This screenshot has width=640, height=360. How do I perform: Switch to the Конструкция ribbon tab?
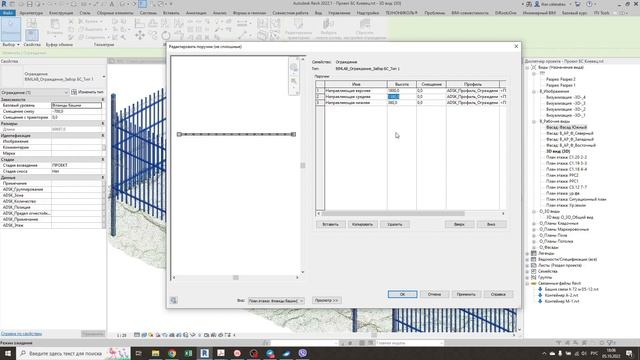pyautogui.click(x=61, y=13)
